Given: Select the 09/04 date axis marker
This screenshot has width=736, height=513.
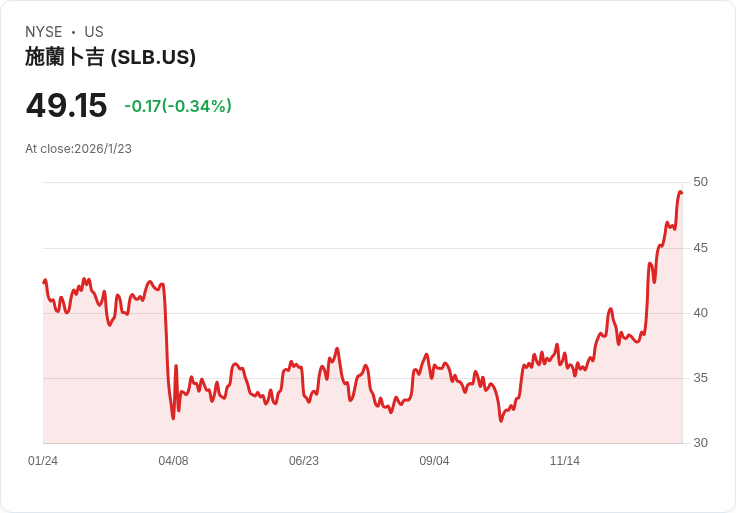Looking at the screenshot, I should (434, 461).
